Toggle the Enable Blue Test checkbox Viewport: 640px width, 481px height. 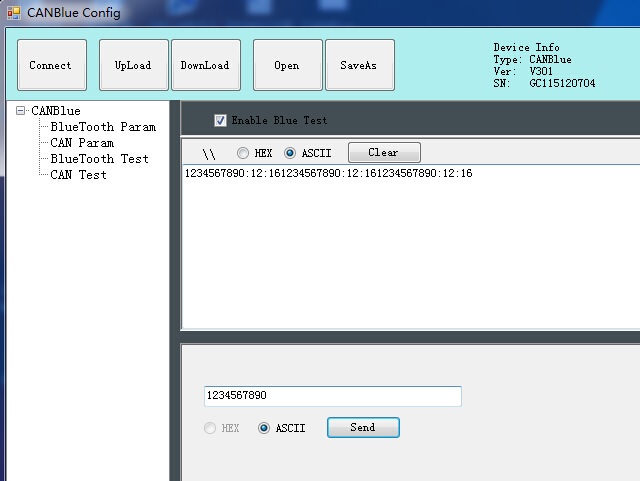click(221, 121)
